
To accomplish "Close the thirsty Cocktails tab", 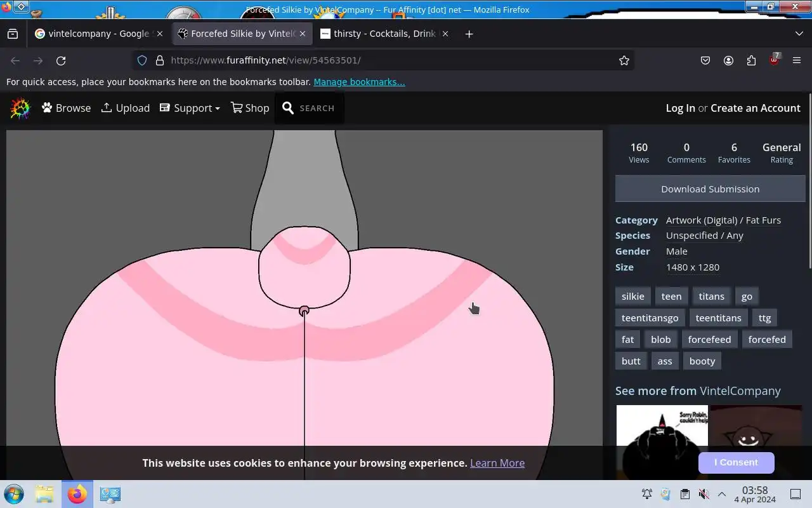I will click(x=445, y=34).
